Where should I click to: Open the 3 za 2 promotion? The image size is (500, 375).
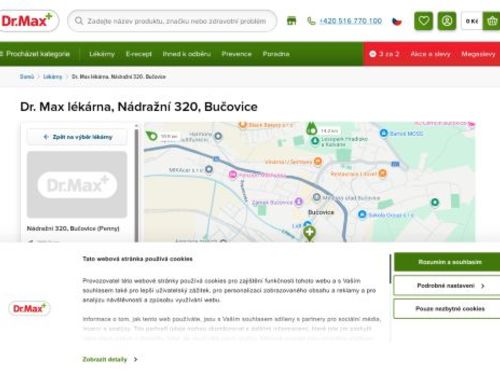coord(384,54)
